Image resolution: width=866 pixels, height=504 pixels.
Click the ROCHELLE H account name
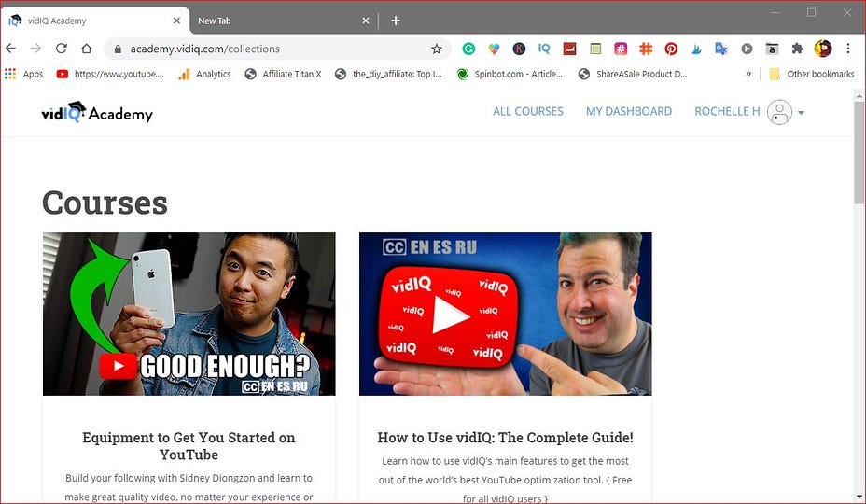point(727,112)
